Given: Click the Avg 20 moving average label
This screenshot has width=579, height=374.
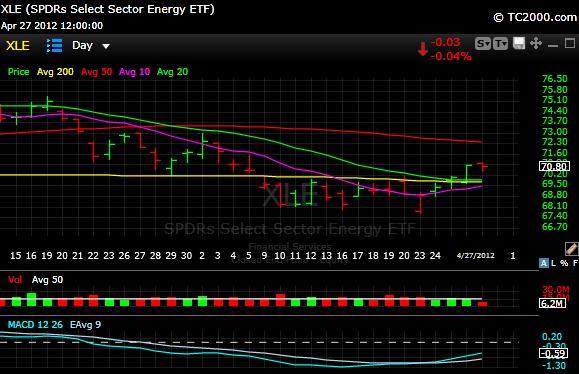Looking at the screenshot, I should 172,72.
